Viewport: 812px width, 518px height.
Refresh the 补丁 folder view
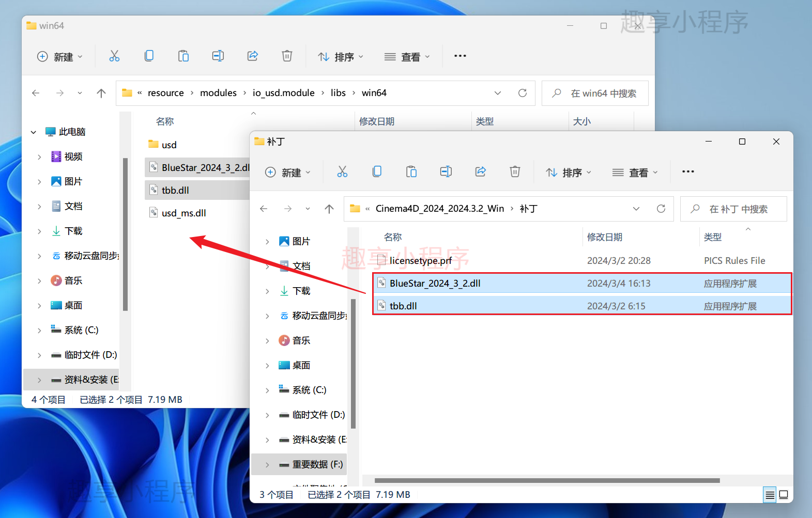[661, 209]
